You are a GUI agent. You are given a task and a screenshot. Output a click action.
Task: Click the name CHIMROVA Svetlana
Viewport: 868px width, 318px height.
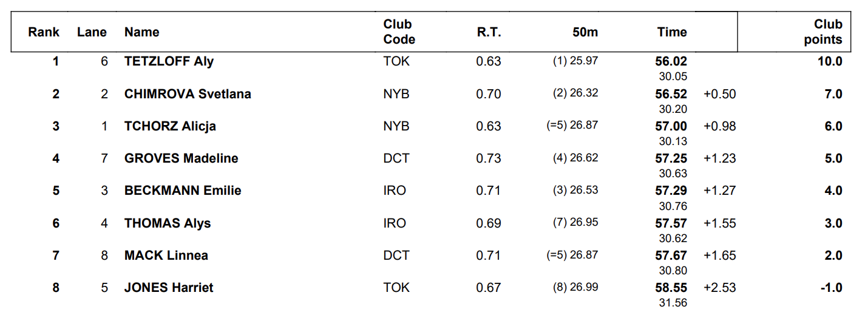pos(188,94)
